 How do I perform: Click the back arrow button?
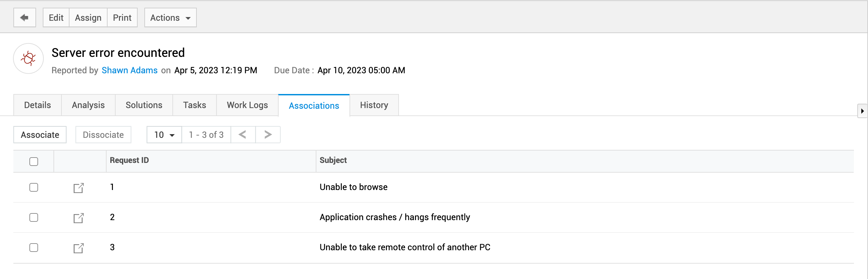(x=25, y=17)
